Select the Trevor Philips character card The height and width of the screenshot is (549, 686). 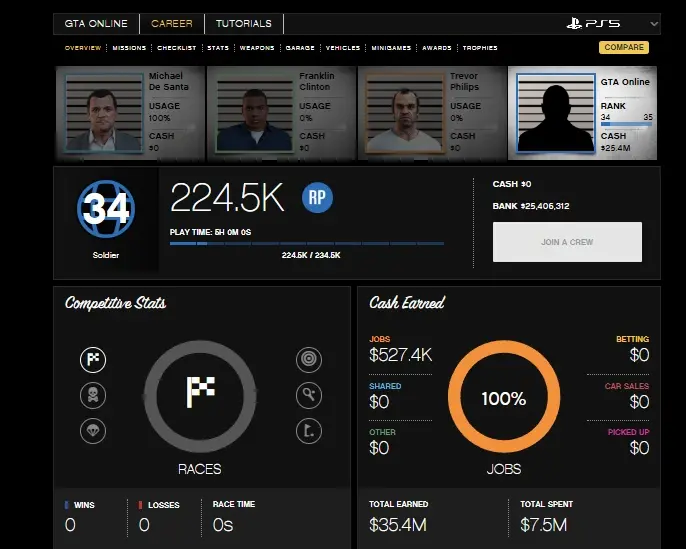(432, 113)
